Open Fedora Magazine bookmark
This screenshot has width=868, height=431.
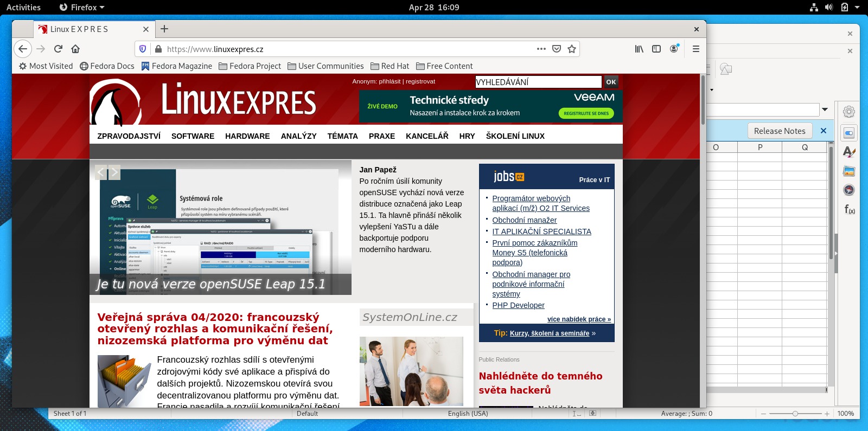(x=177, y=66)
